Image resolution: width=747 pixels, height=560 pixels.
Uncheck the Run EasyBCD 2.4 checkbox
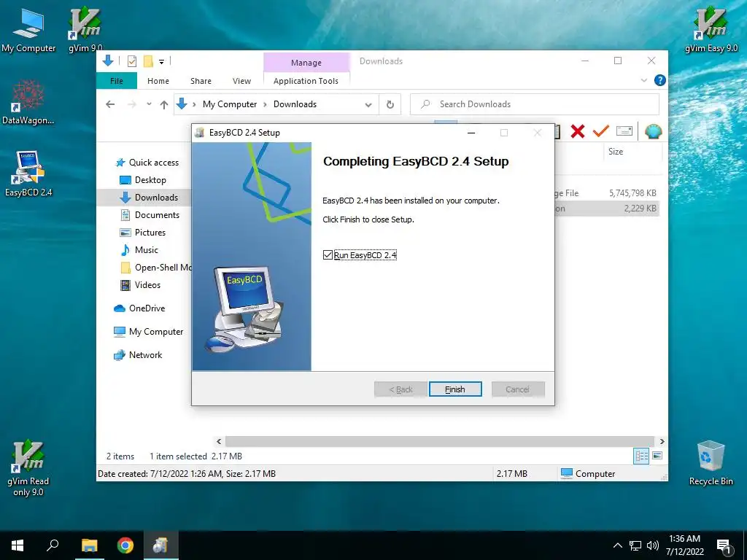[328, 255]
